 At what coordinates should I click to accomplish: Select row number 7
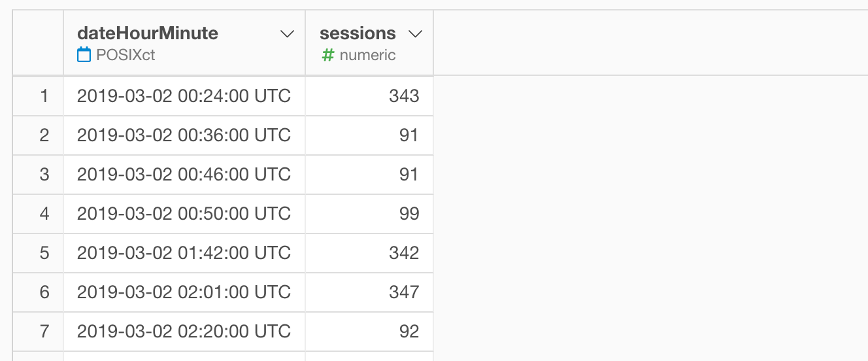click(x=38, y=332)
